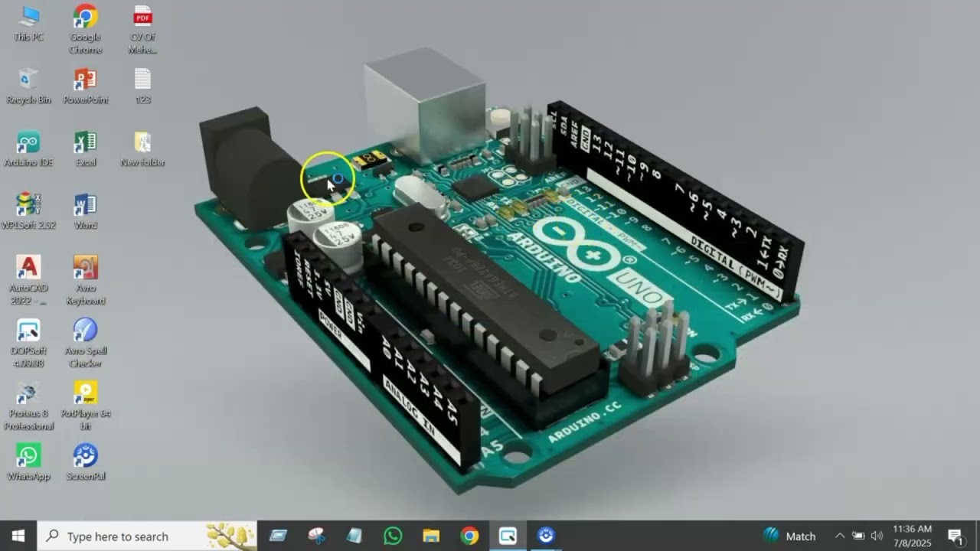980x551 pixels.
Task: Open the volume control in system tray
Action: pyautogui.click(x=877, y=536)
